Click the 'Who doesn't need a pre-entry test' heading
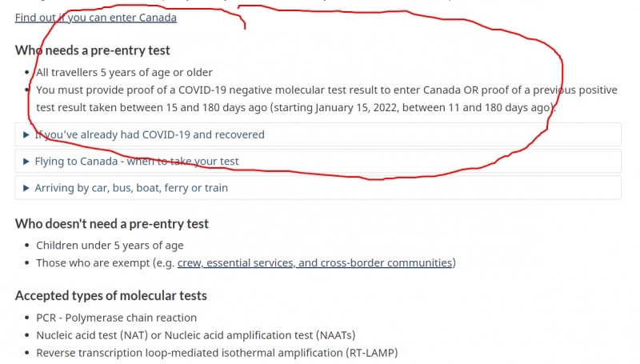This screenshot has width=640, height=364. (112, 224)
